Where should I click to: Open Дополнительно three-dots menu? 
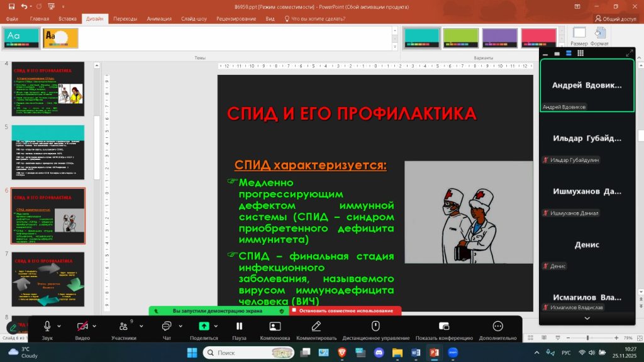[x=497, y=326]
